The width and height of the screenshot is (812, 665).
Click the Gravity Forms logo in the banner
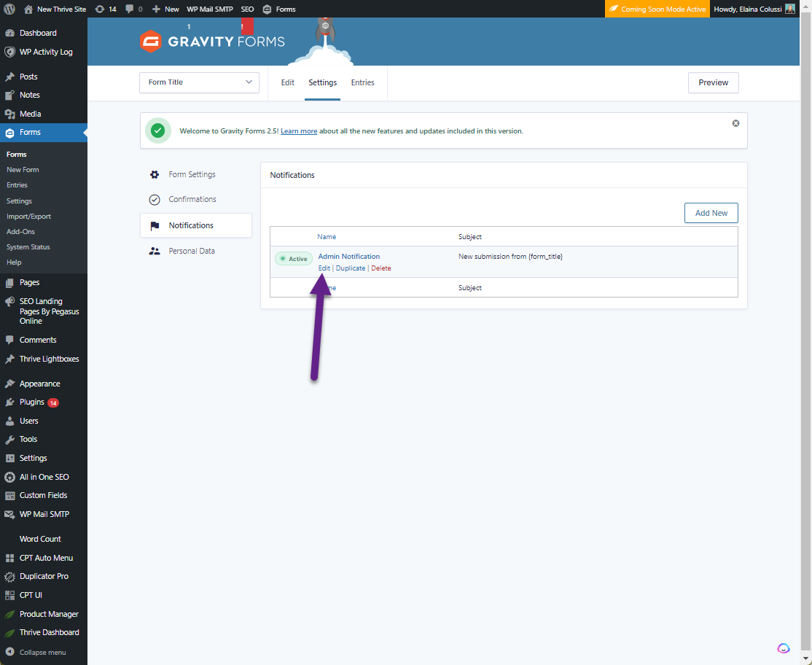pyautogui.click(x=212, y=42)
